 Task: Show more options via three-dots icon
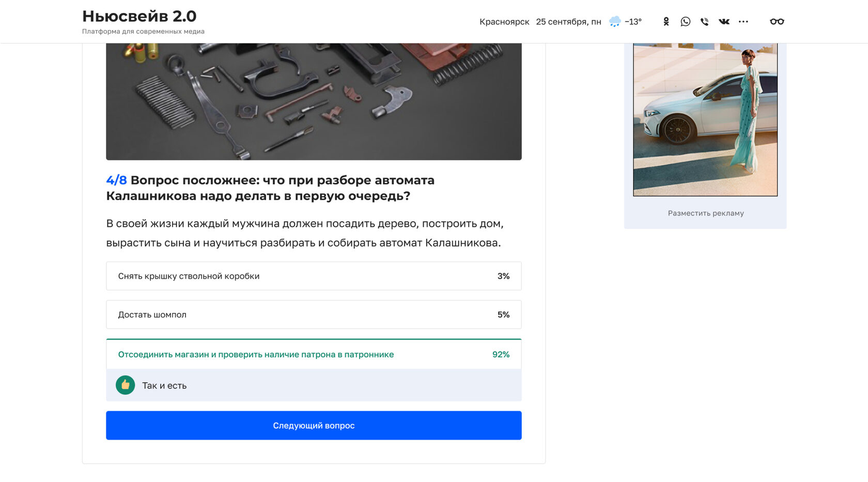tap(743, 22)
